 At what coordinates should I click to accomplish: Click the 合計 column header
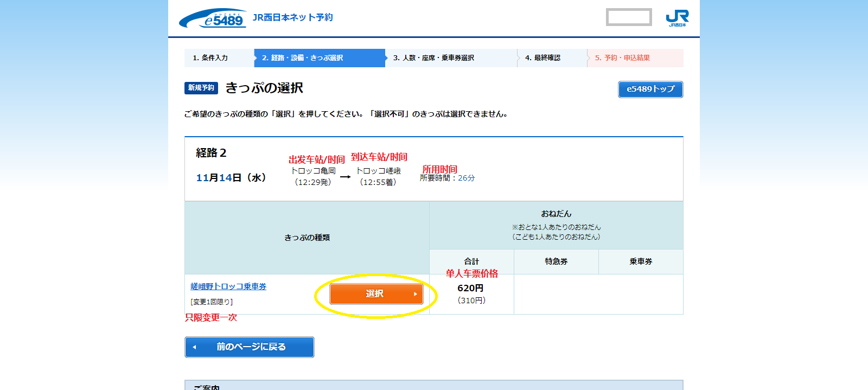tap(471, 261)
